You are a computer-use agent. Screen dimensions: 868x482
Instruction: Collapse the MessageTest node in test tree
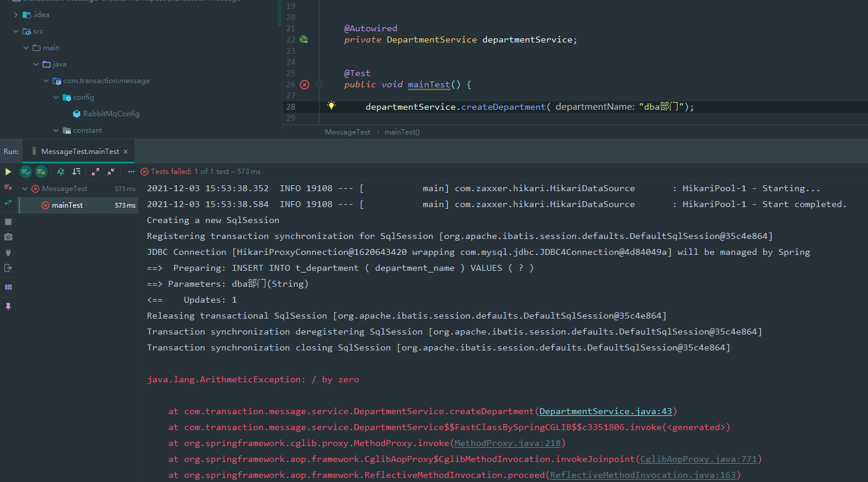[x=25, y=189]
